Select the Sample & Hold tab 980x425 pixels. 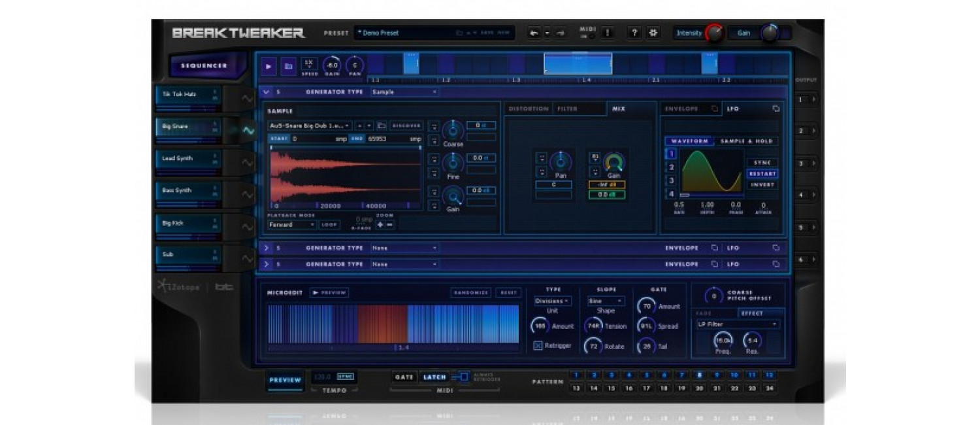click(746, 141)
